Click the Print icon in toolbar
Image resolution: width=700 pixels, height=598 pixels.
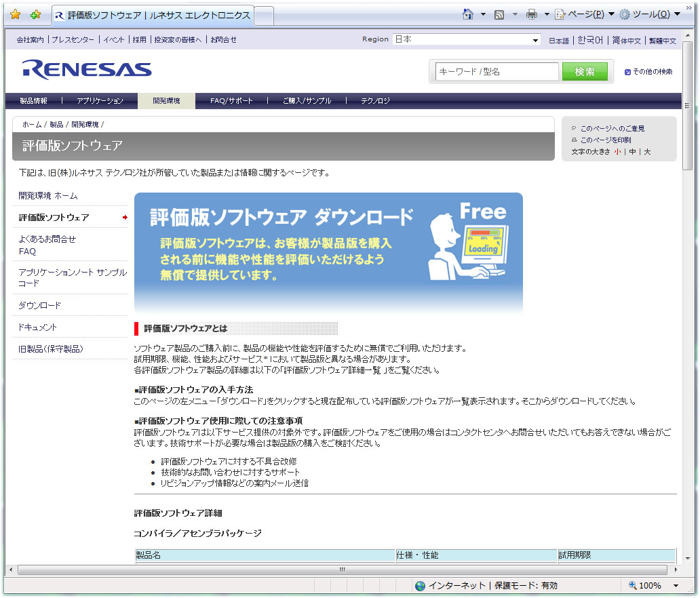[532, 14]
